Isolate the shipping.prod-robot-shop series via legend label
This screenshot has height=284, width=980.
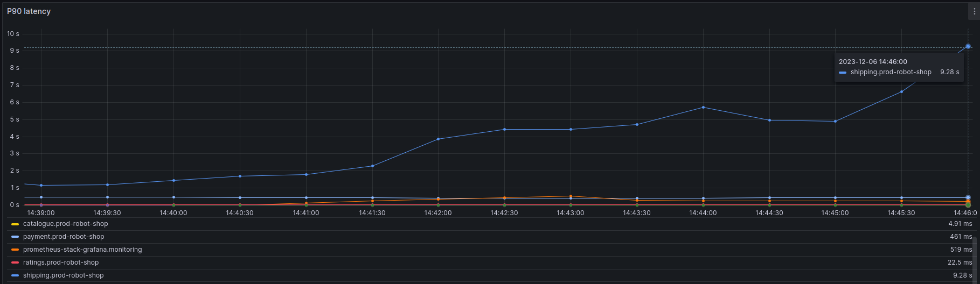pyautogui.click(x=63, y=275)
